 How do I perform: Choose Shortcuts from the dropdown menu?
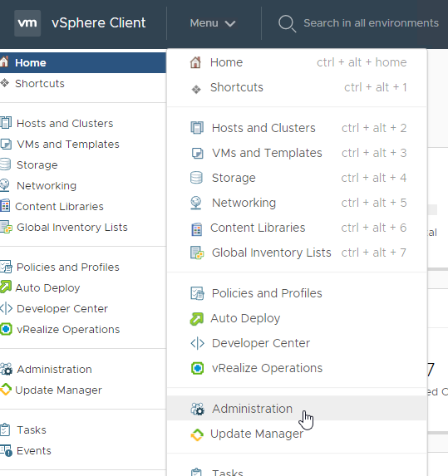pyautogui.click(x=297, y=87)
